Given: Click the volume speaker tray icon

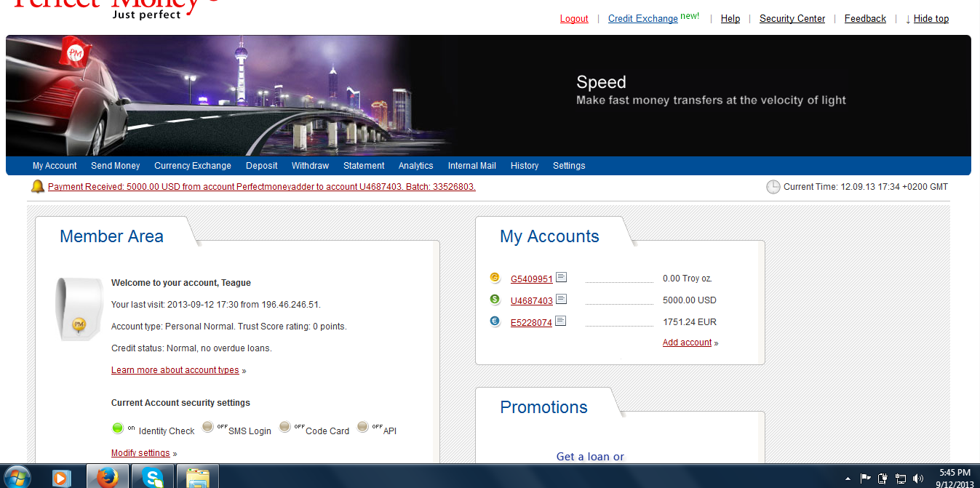Looking at the screenshot, I should [x=918, y=479].
